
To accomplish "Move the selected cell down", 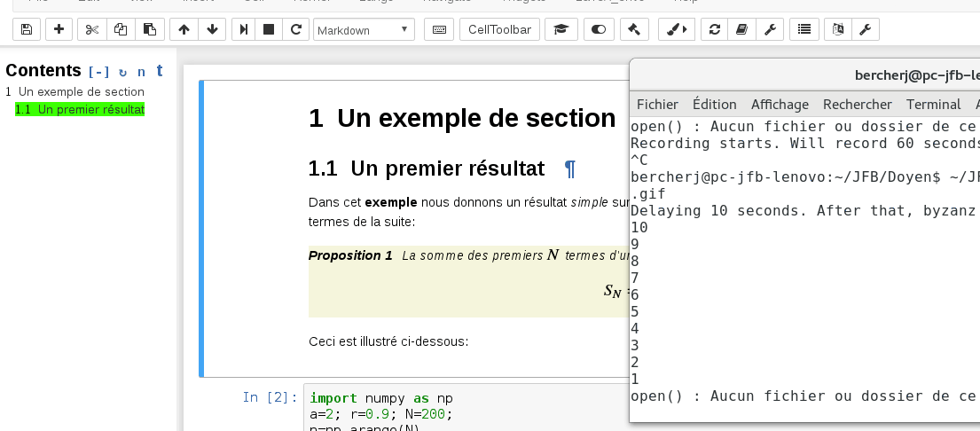I will [213, 29].
